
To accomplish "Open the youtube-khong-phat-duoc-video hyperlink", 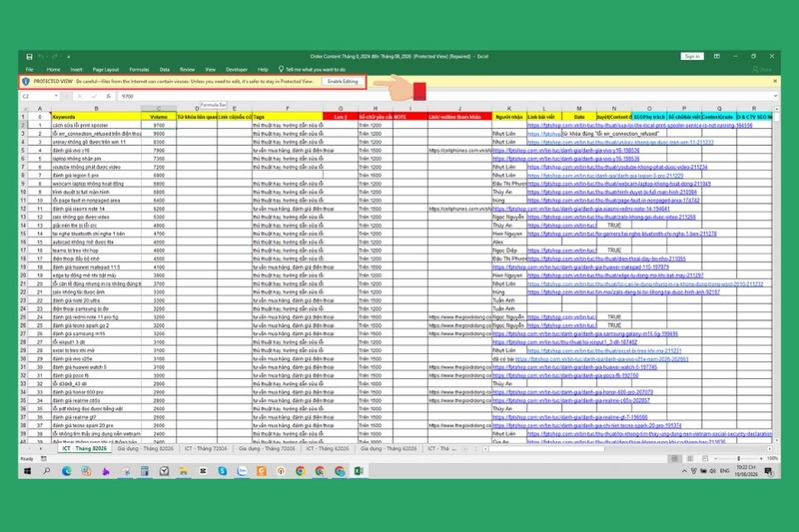I will coord(617,167).
